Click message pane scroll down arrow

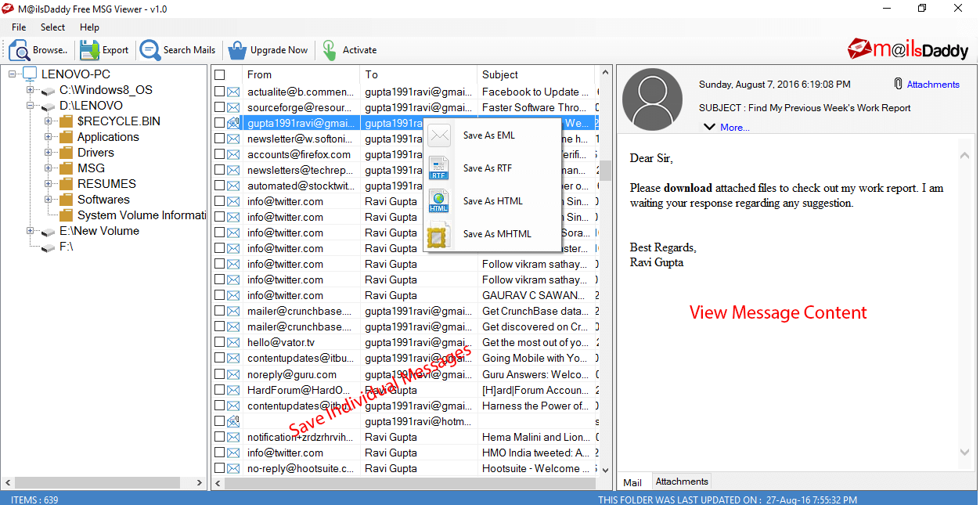tap(965, 453)
